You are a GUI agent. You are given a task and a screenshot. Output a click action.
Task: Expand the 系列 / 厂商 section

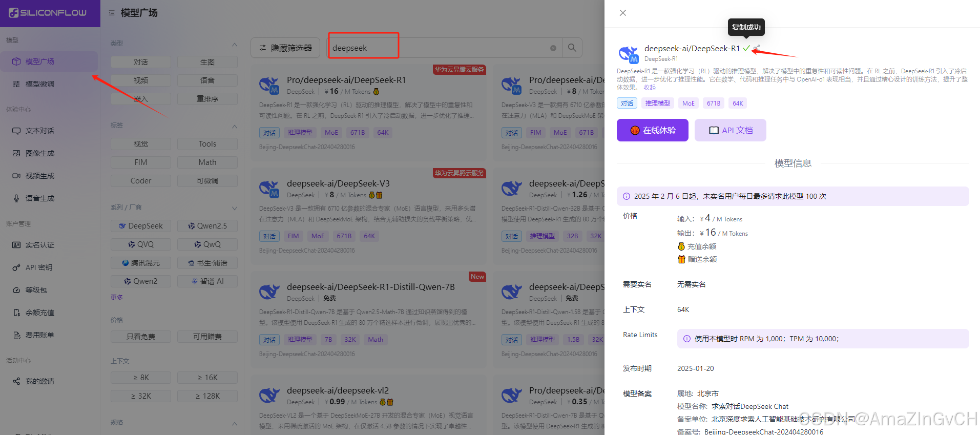tap(235, 208)
